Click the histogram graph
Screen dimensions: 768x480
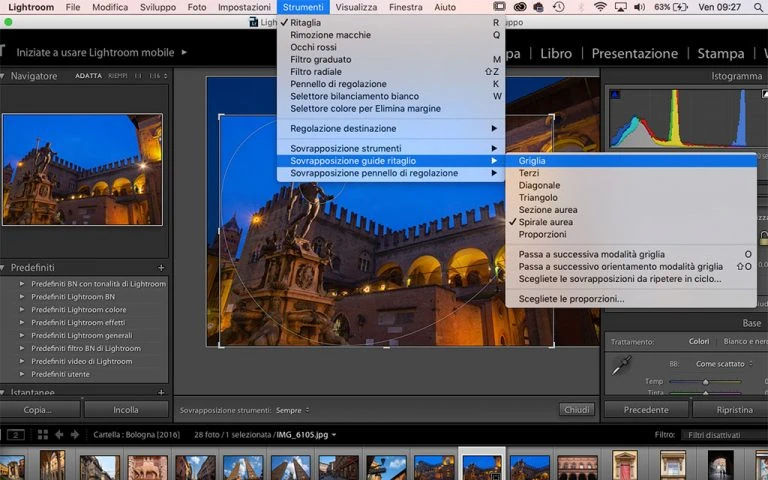point(688,118)
